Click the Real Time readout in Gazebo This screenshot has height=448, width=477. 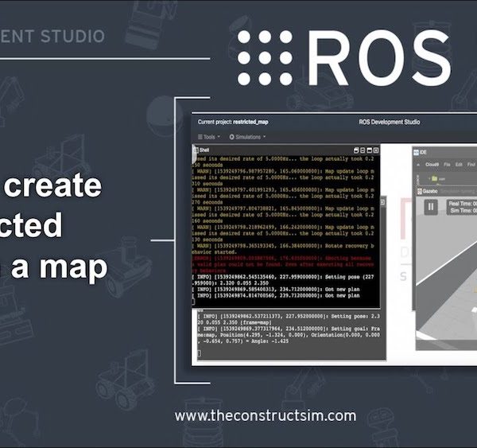pyautogui.click(x=463, y=204)
